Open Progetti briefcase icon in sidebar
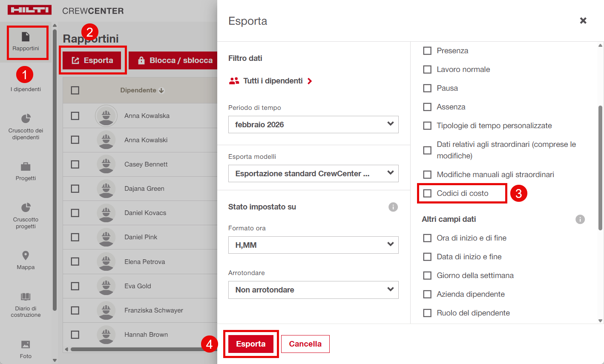This screenshot has height=364, width=604. (26, 166)
